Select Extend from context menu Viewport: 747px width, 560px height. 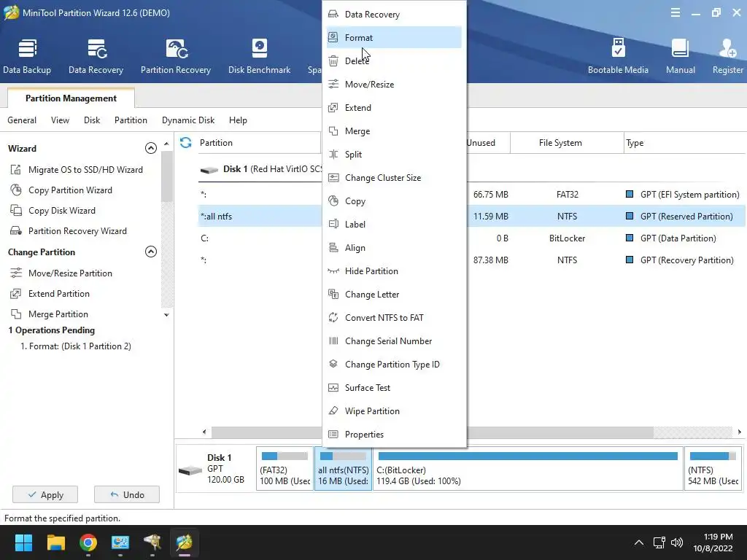coord(394,108)
